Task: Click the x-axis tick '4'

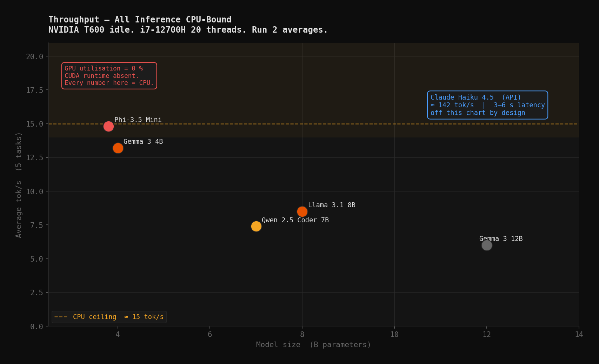Action: pos(118,335)
